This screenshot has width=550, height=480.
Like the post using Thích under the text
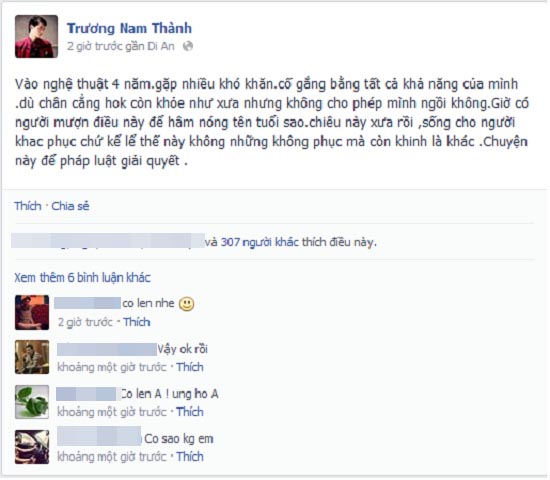(x=28, y=206)
